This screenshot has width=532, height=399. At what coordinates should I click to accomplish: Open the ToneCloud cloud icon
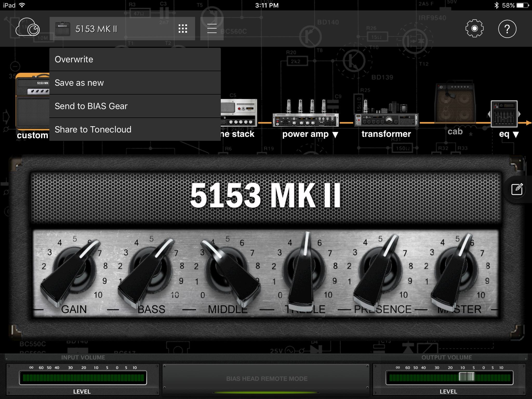(x=28, y=28)
